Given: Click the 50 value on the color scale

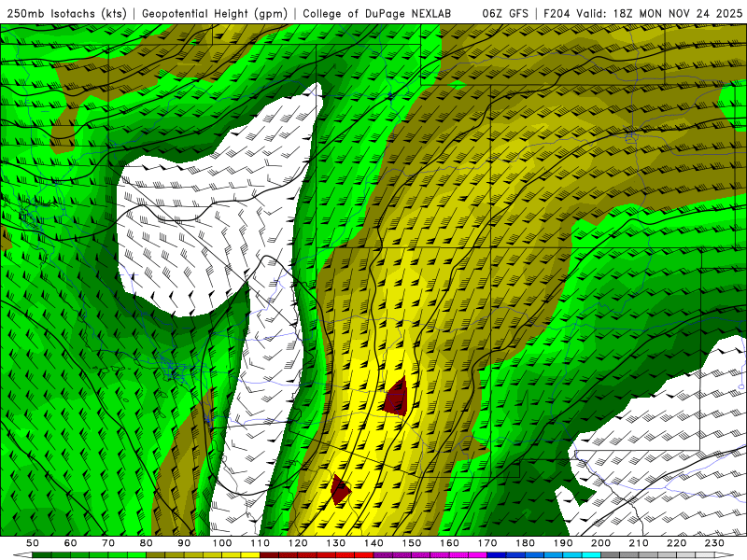Looking at the screenshot, I should (x=33, y=543).
